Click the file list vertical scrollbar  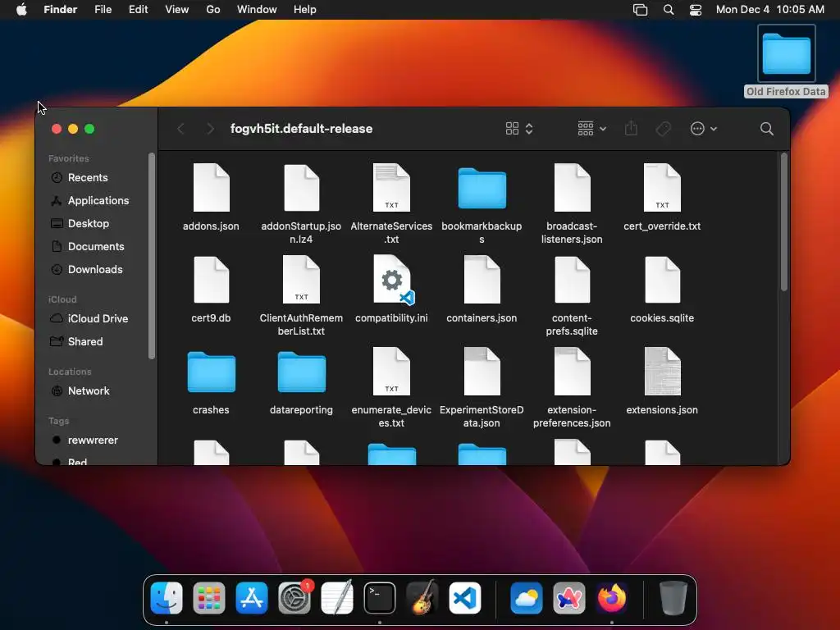[x=783, y=221]
